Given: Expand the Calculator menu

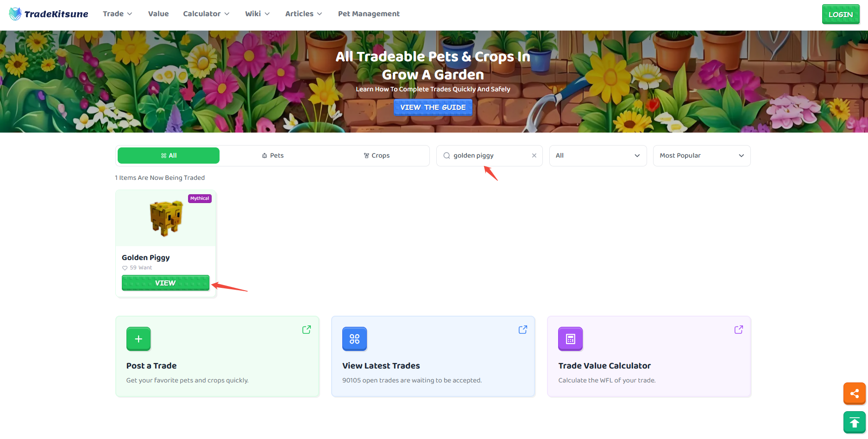Looking at the screenshot, I should click(x=206, y=14).
